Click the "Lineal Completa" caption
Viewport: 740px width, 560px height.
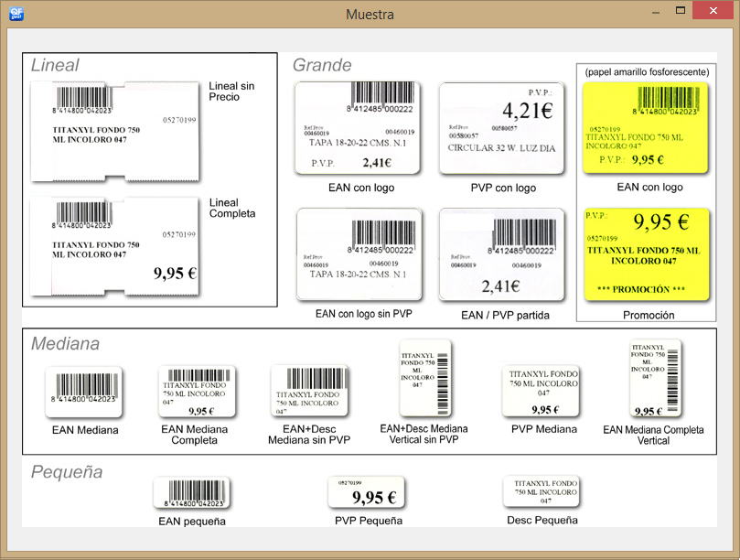[x=232, y=209]
